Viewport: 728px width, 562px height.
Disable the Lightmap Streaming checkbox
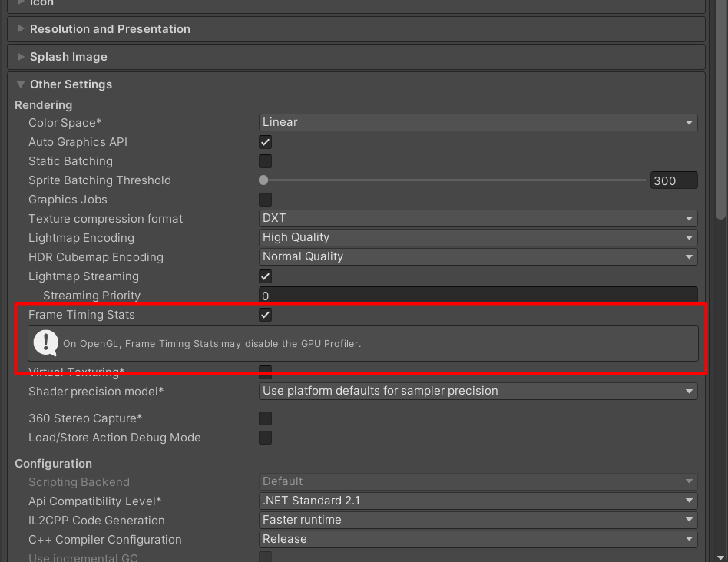[x=266, y=276]
